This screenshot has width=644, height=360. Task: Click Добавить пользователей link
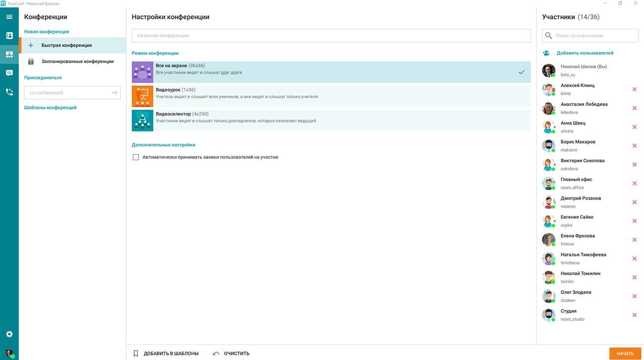585,53
